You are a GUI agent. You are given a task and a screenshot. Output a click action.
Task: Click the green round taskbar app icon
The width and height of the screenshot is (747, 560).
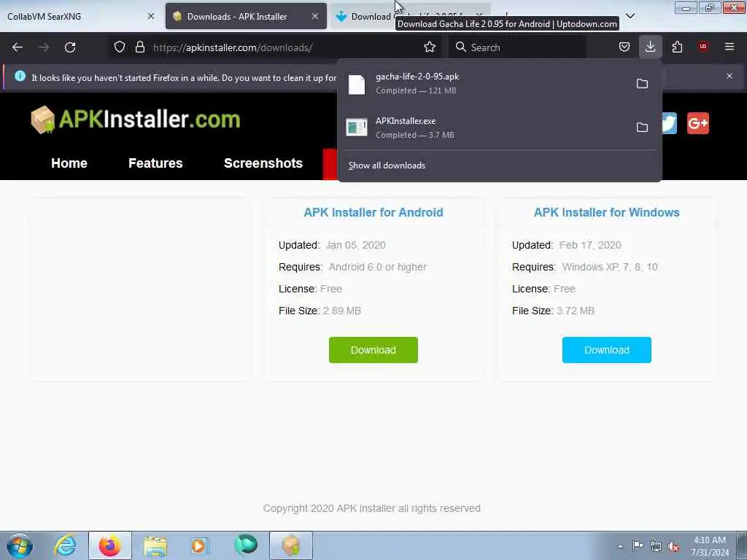245,545
